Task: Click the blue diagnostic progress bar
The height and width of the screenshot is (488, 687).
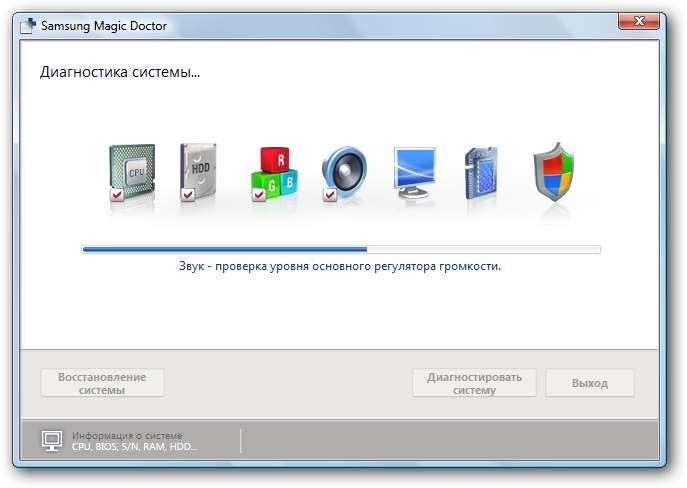Action: (341, 250)
